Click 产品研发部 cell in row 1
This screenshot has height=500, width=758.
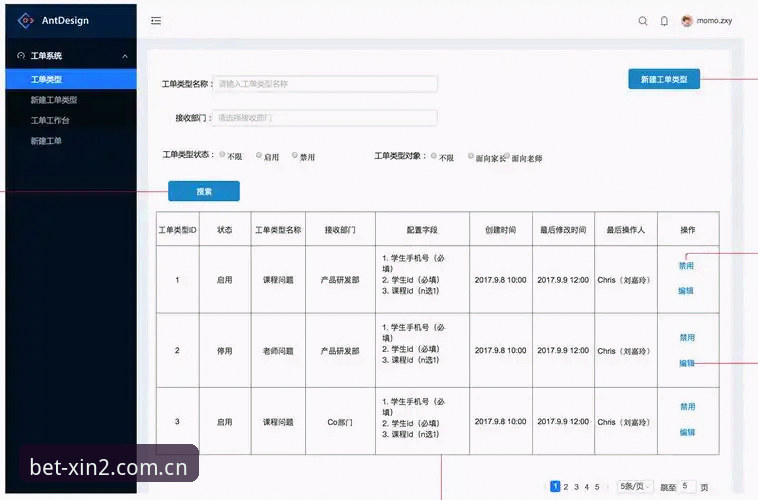click(340, 279)
